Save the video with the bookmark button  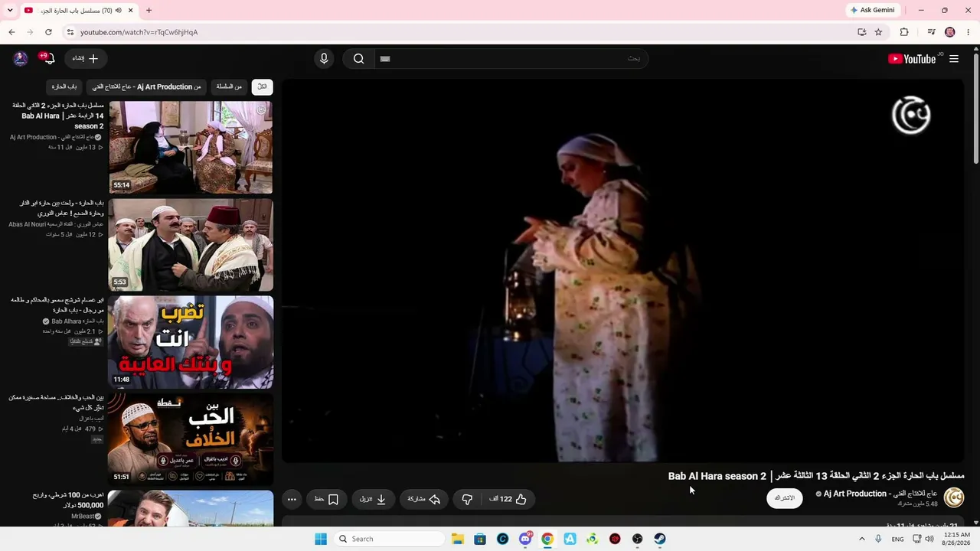click(x=327, y=499)
